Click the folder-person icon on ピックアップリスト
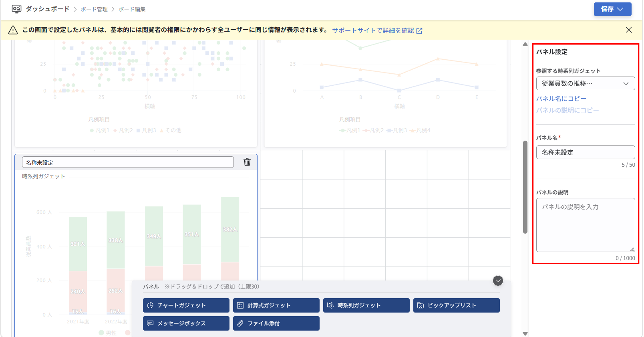 (x=420, y=305)
